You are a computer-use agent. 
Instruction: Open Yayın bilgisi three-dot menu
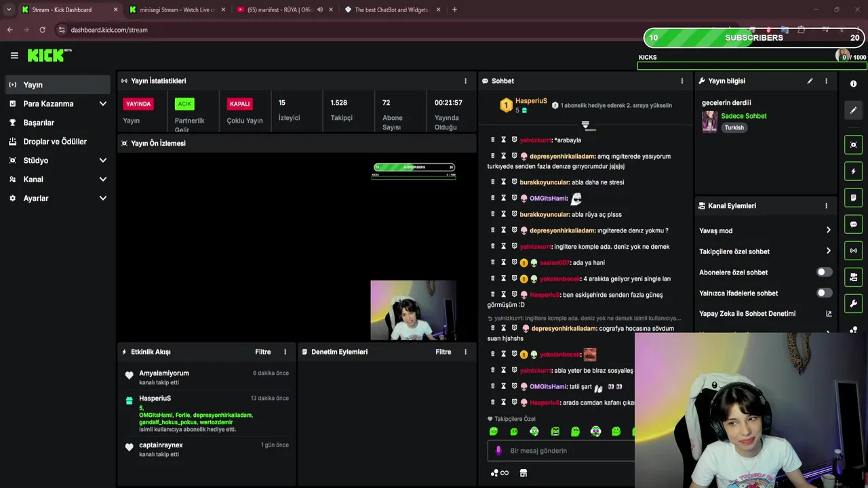click(826, 81)
